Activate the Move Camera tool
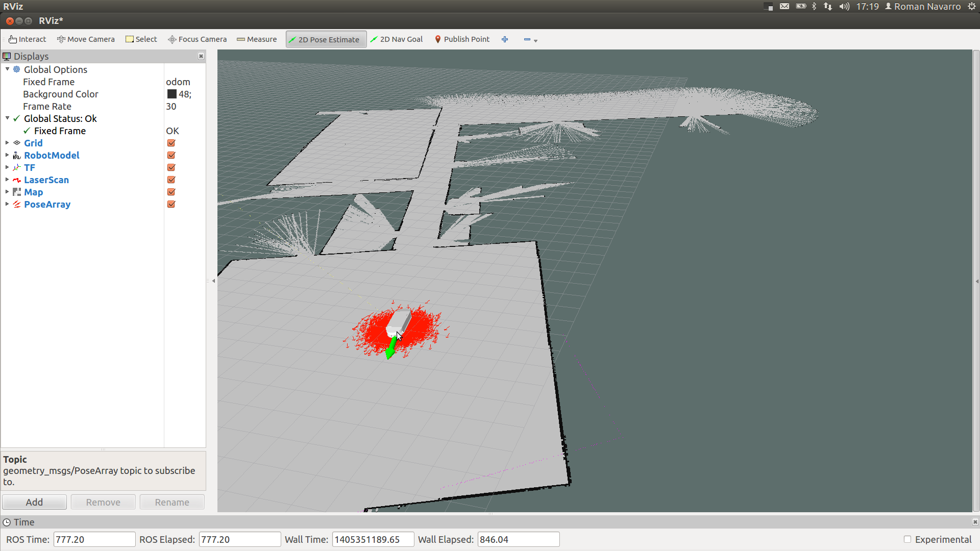980x551 pixels. pyautogui.click(x=86, y=39)
